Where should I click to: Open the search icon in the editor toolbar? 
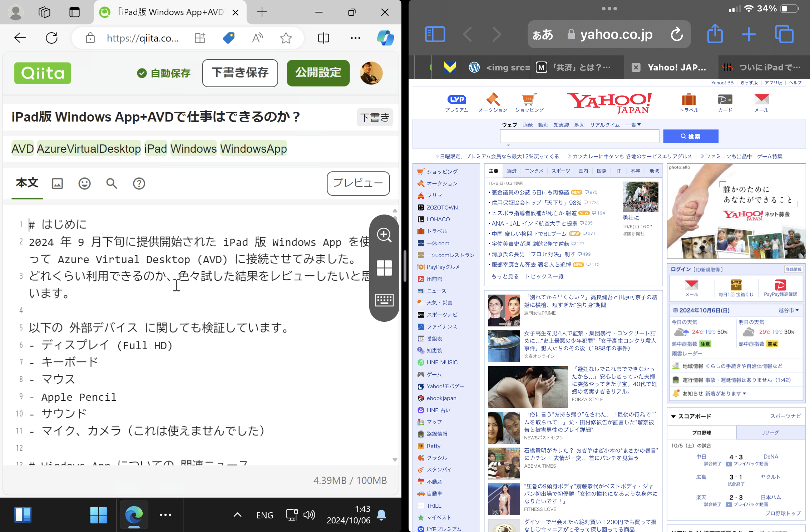tap(111, 183)
